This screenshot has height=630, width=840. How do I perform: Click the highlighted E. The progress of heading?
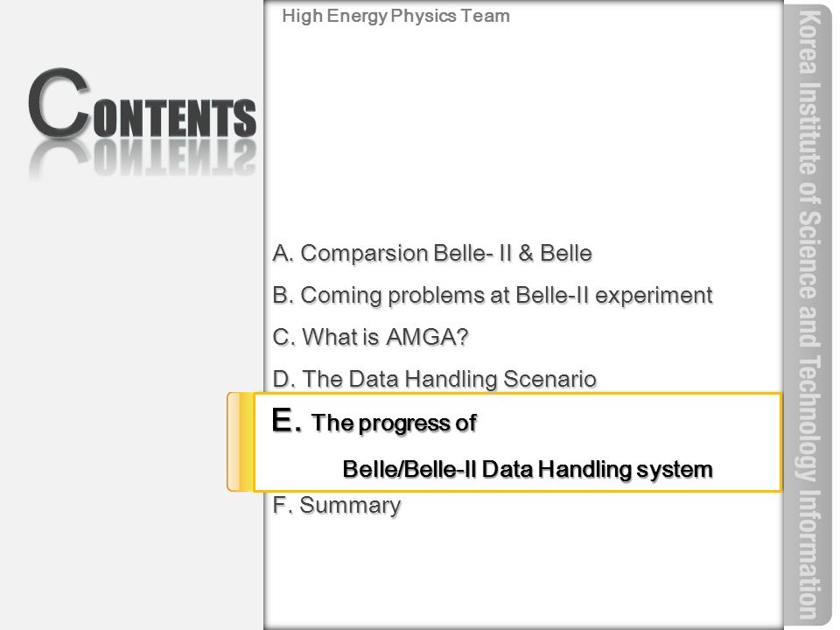(x=374, y=421)
